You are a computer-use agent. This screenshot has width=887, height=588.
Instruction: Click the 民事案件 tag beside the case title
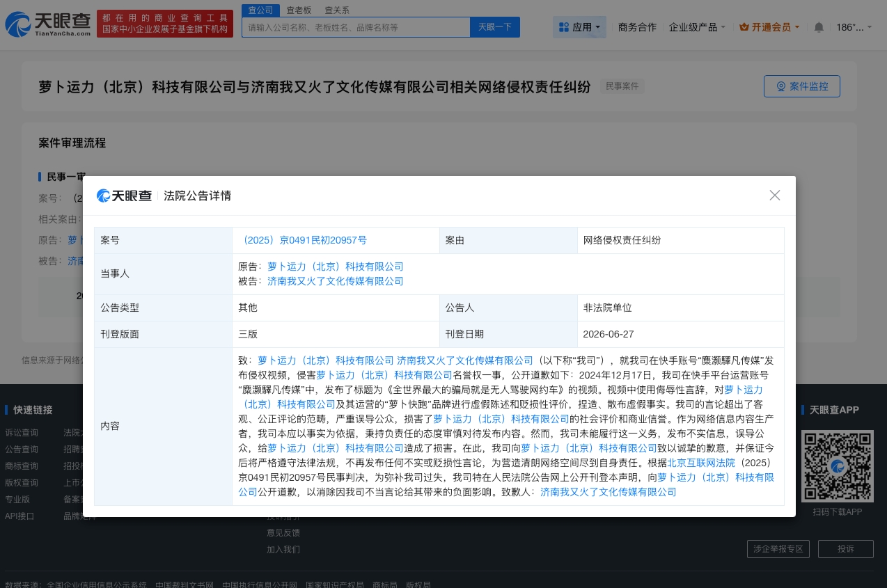click(622, 86)
